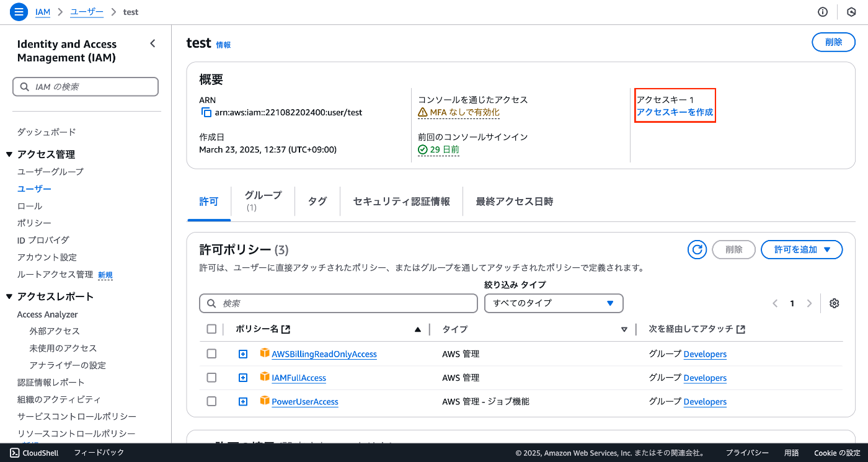The image size is (868, 462).
Task: Switch to the グループ tab
Action: [263, 201]
